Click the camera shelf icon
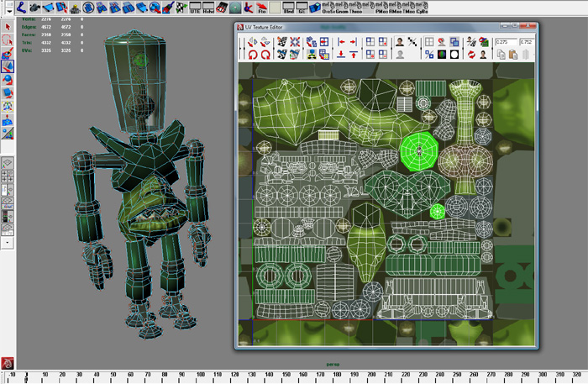Image resolution: width=588 pixels, height=384 pixels. (x=34, y=7)
